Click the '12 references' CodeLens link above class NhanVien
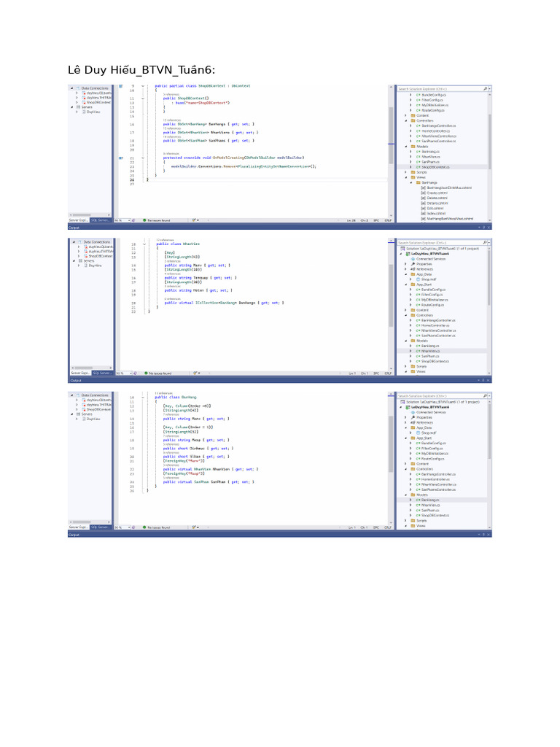This screenshot has width=560, height=747. (x=163, y=239)
